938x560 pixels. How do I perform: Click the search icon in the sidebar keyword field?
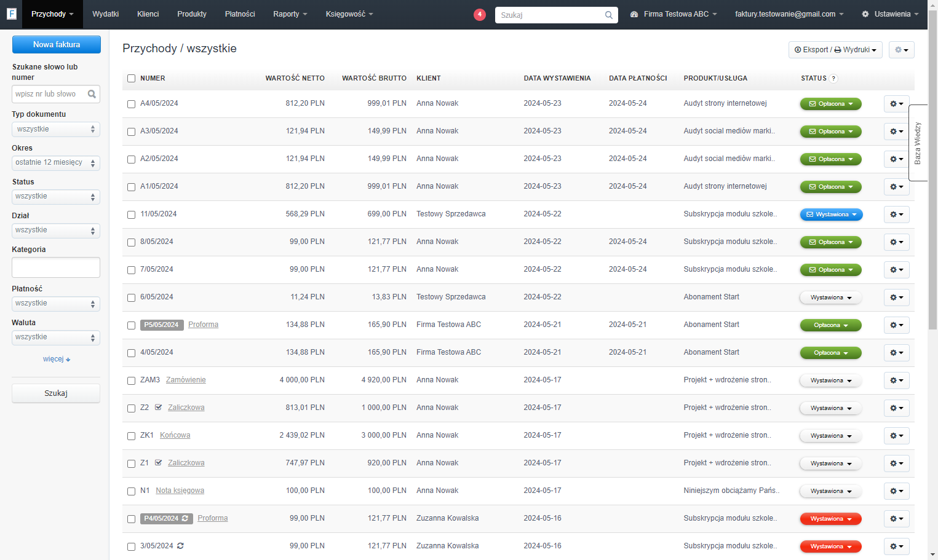click(92, 94)
